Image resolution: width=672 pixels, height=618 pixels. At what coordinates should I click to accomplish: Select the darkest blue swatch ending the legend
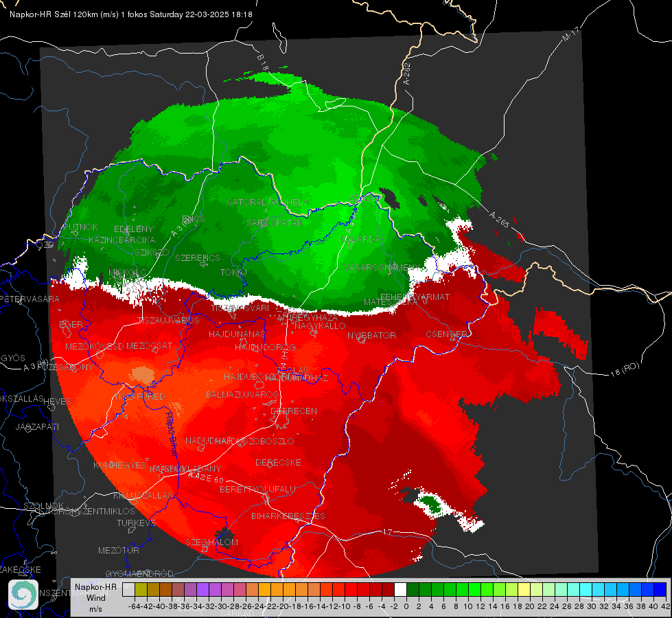coord(660,589)
